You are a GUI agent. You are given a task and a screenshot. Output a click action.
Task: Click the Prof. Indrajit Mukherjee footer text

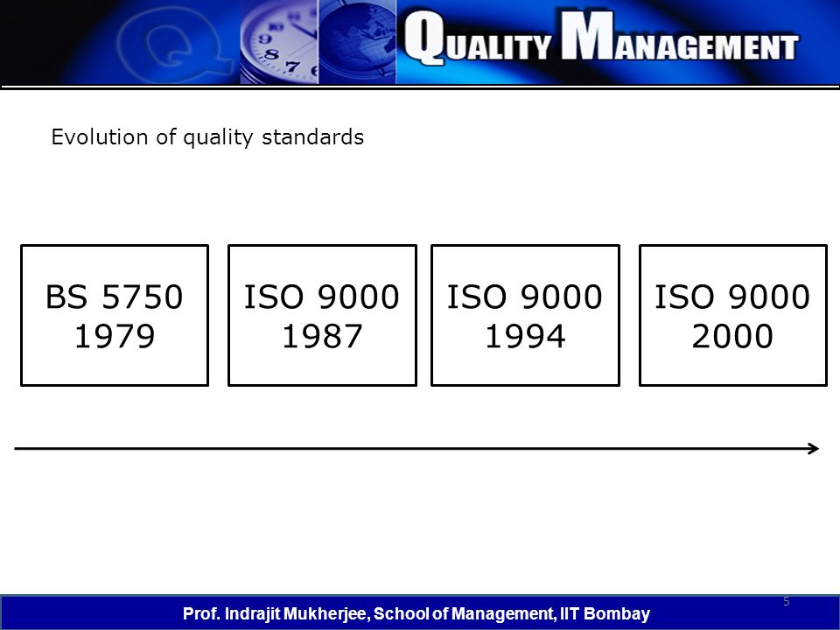pos(416,613)
